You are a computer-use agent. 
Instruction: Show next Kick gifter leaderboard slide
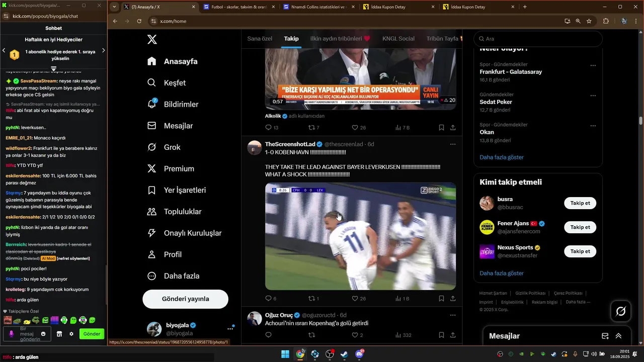coord(104,50)
